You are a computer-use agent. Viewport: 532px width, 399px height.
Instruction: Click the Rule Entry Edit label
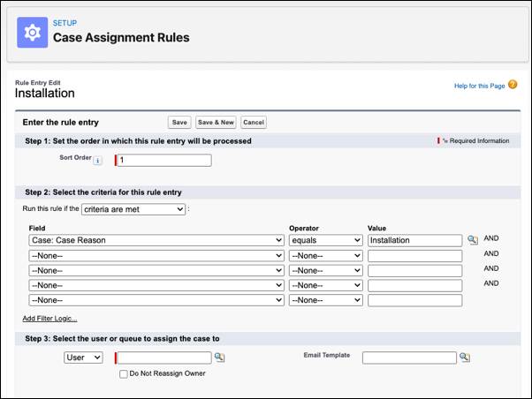click(x=38, y=83)
